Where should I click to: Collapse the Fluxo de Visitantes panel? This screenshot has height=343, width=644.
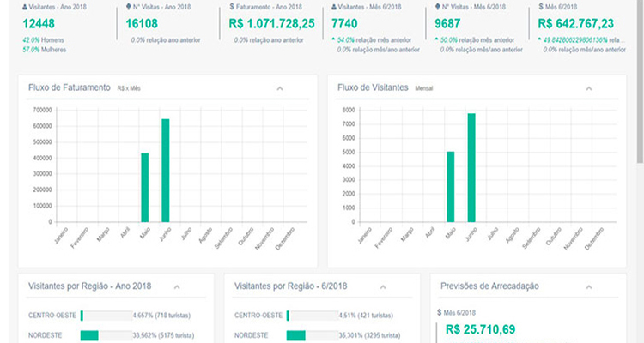(x=588, y=88)
